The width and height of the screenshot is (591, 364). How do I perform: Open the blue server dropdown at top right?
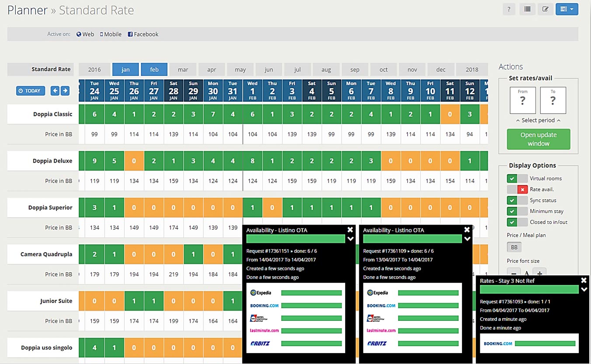point(567,9)
